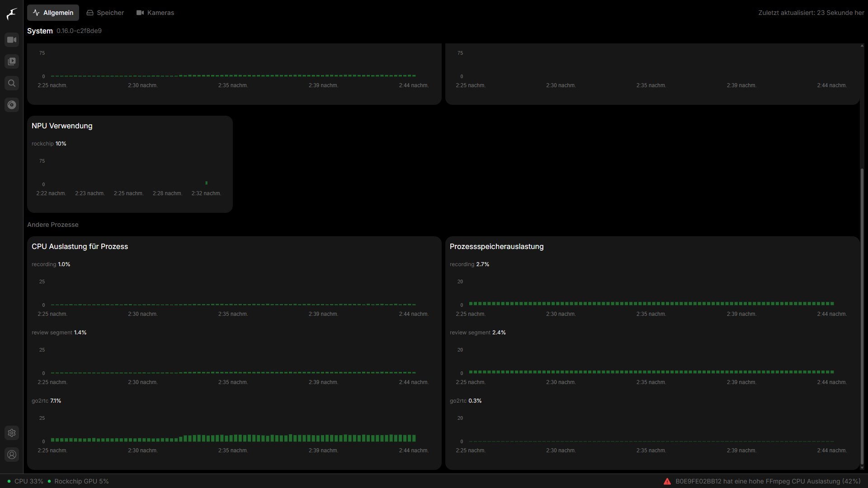Screen dimensions: 868x488
Task: Click the red warning triangle in the status bar
Action: (667, 481)
